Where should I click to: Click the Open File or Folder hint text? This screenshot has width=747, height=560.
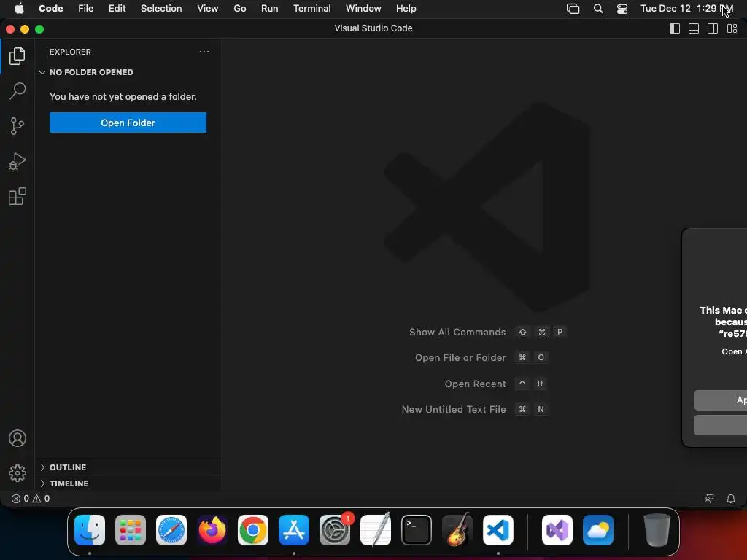point(460,357)
